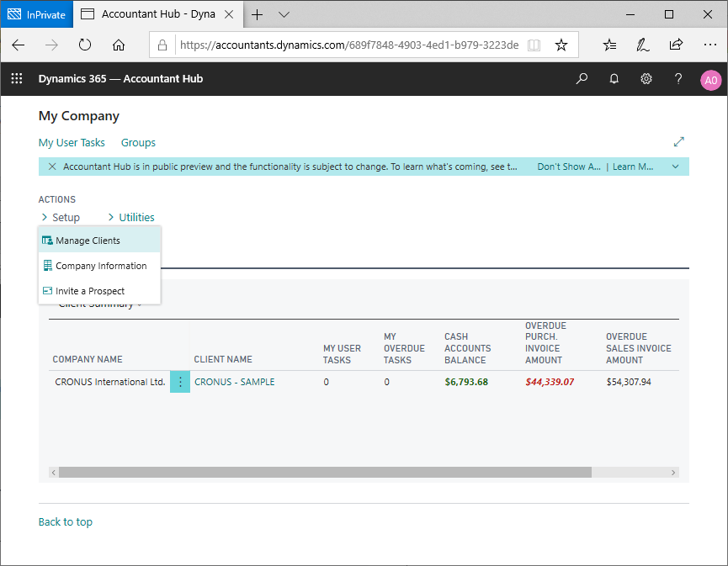Refresh the browser page
This screenshot has height=566, width=728.
click(x=84, y=45)
